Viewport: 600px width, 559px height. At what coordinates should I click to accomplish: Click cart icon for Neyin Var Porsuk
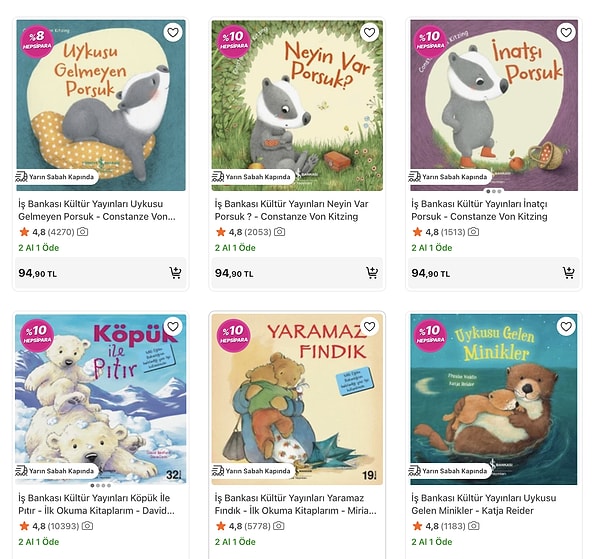372,273
